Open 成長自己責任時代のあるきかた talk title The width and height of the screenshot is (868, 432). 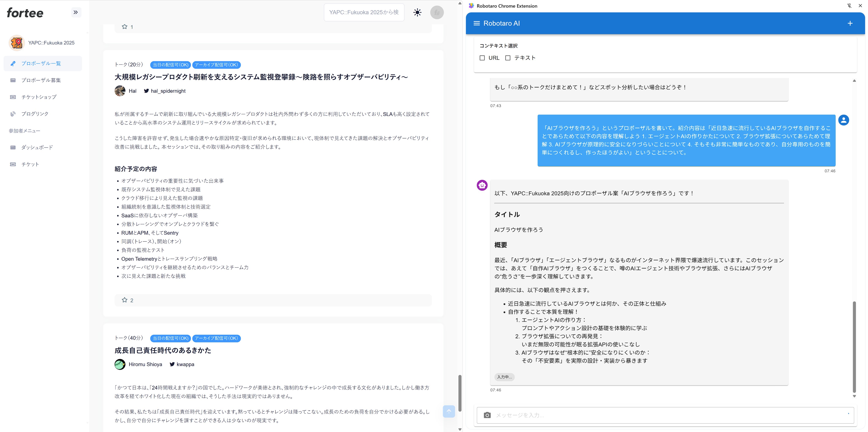[x=163, y=350]
